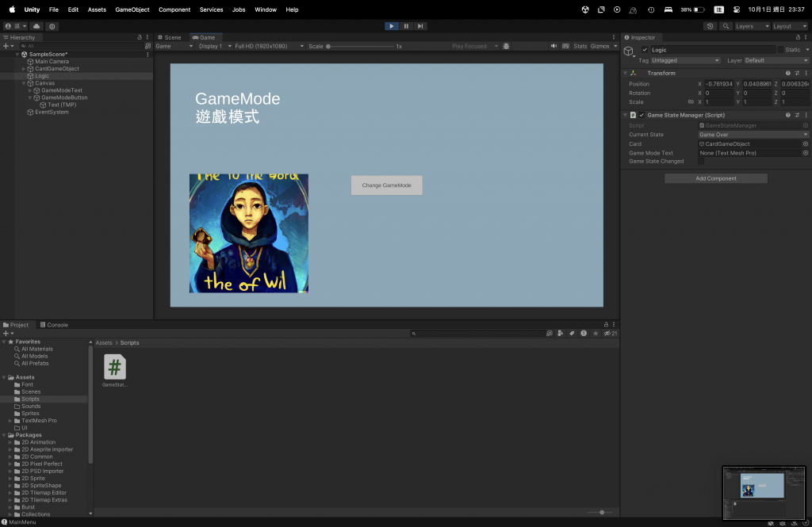This screenshot has height=527, width=812.
Task: Expand the GameModeText node
Action: [x=29, y=90]
